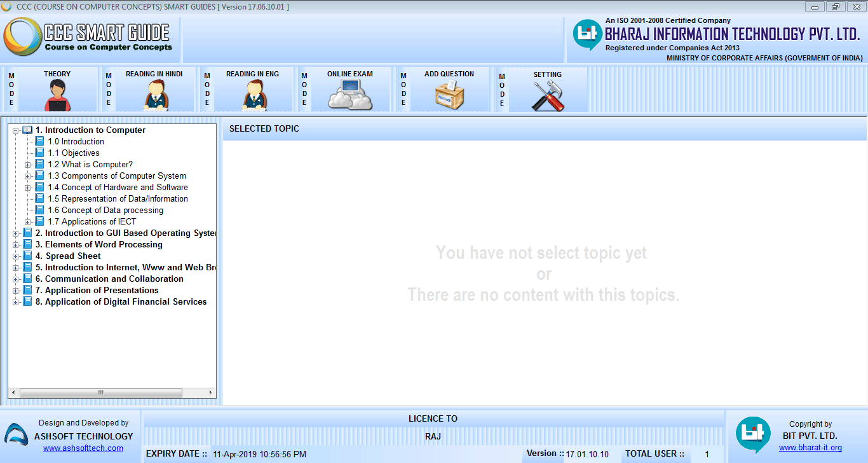Click book icon beside 1.1 Objectives
The width and height of the screenshot is (868, 463).
click(39, 153)
